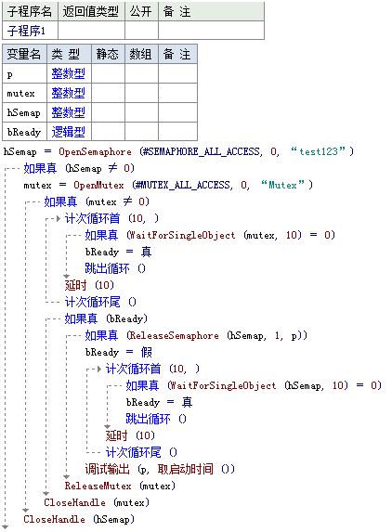Toggle the 数组 cell for variable p
Screen dimensions: 392x532
pos(141,73)
